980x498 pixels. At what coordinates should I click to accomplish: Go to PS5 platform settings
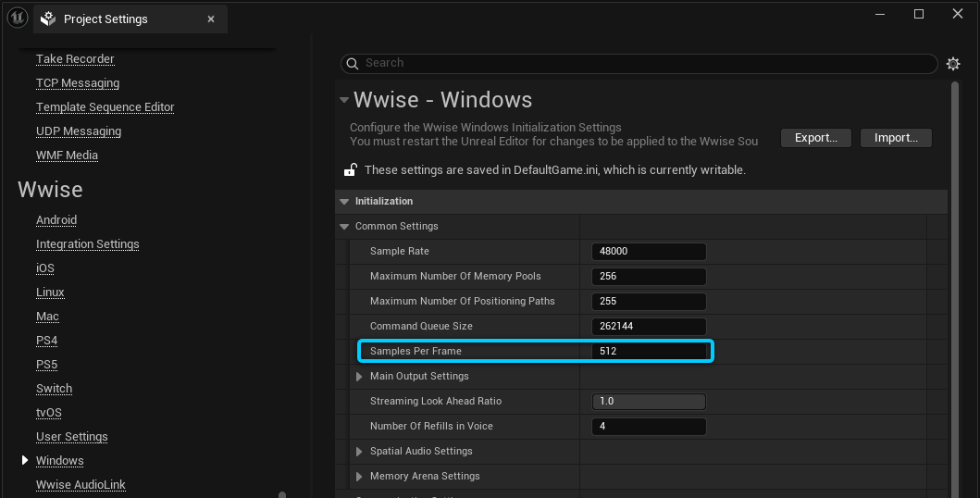point(46,365)
